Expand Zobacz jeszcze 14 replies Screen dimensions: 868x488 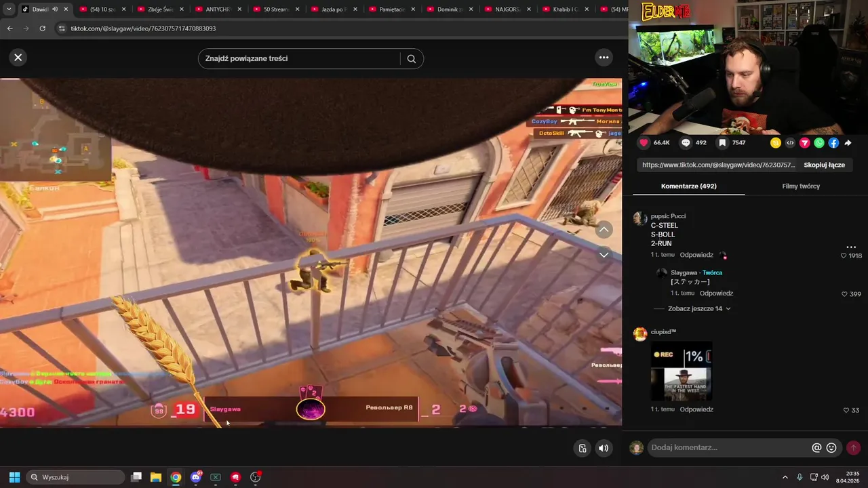(x=699, y=308)
